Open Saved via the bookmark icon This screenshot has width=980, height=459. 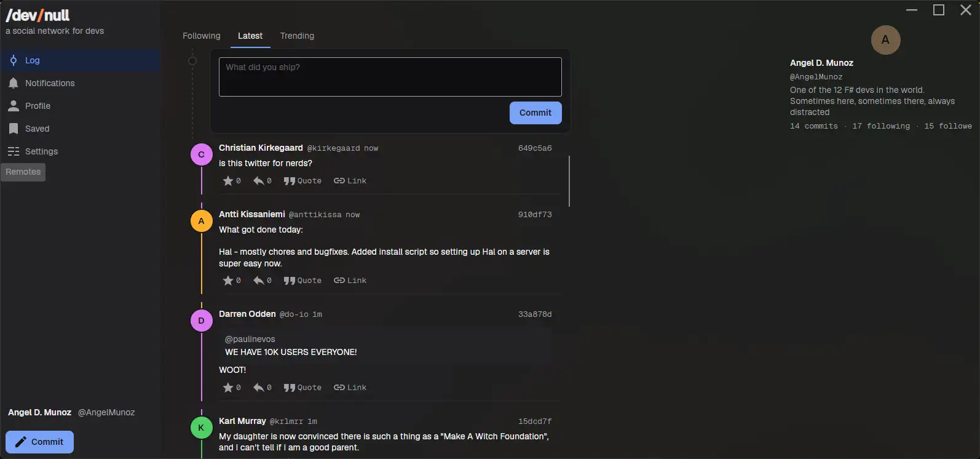point(14,129)
